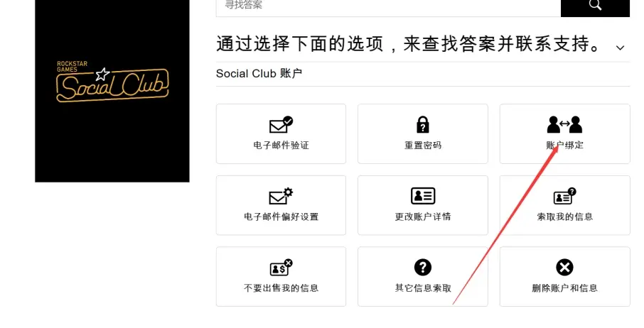
Task: Click the X circle icon for 删除账户和信息
Action: tap(564, 268)
